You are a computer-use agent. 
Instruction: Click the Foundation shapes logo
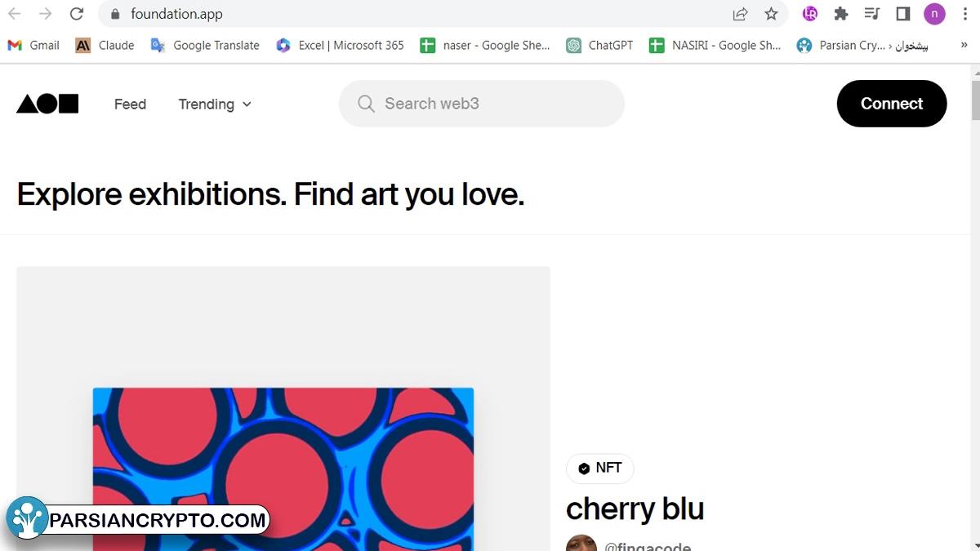47,104
